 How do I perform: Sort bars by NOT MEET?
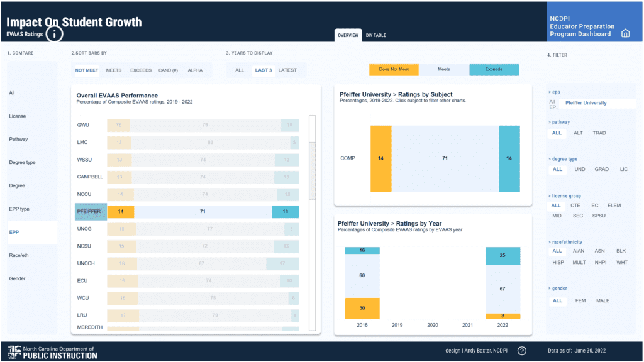click(x=87, y=70)
